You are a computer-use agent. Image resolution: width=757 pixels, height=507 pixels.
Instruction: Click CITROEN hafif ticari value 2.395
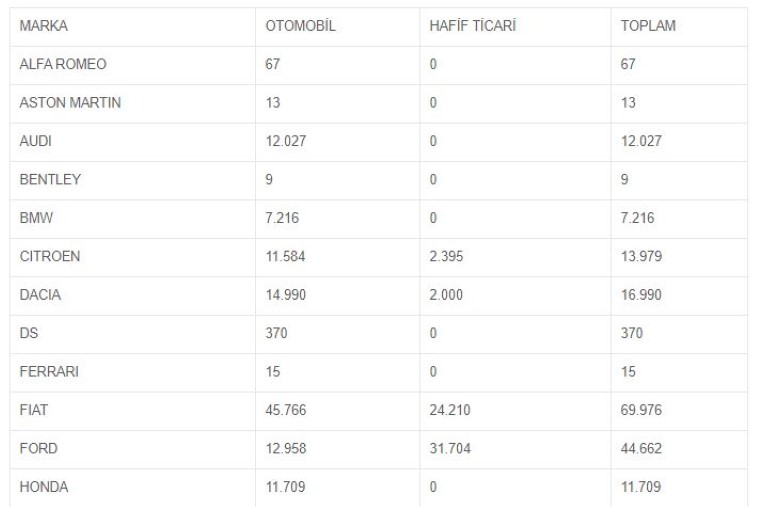point(446,256)
